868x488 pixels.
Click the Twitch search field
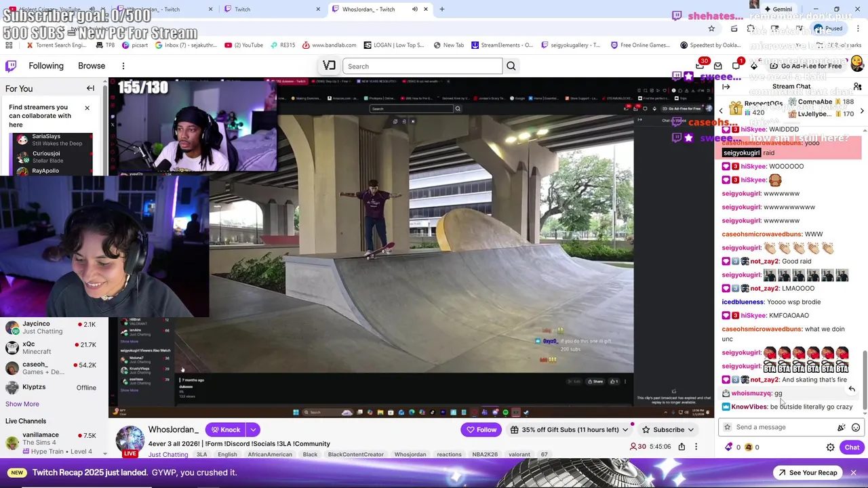(x=422, y=66)
